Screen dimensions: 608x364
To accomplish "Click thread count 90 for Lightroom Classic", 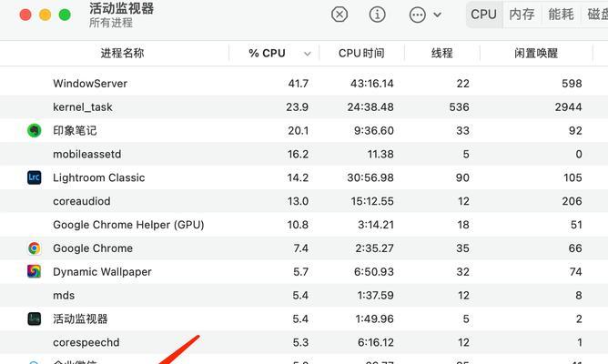I will (x=462, y=177).
